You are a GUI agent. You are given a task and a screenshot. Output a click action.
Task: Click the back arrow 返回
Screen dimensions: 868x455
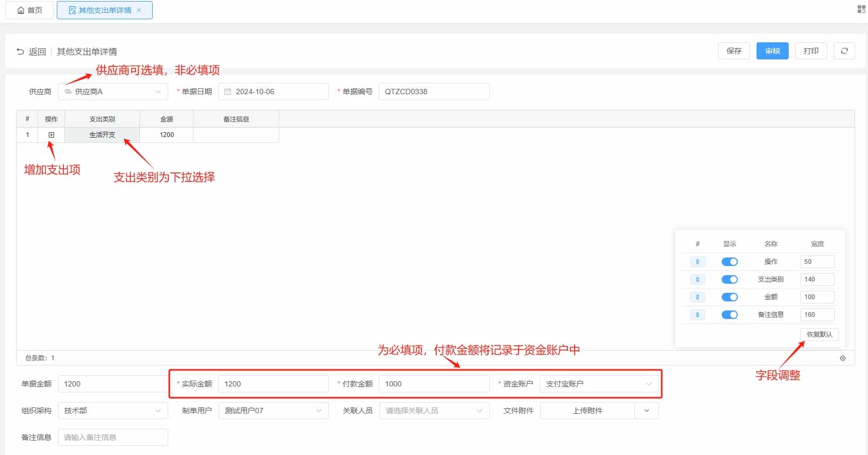(x=31, y=51)
